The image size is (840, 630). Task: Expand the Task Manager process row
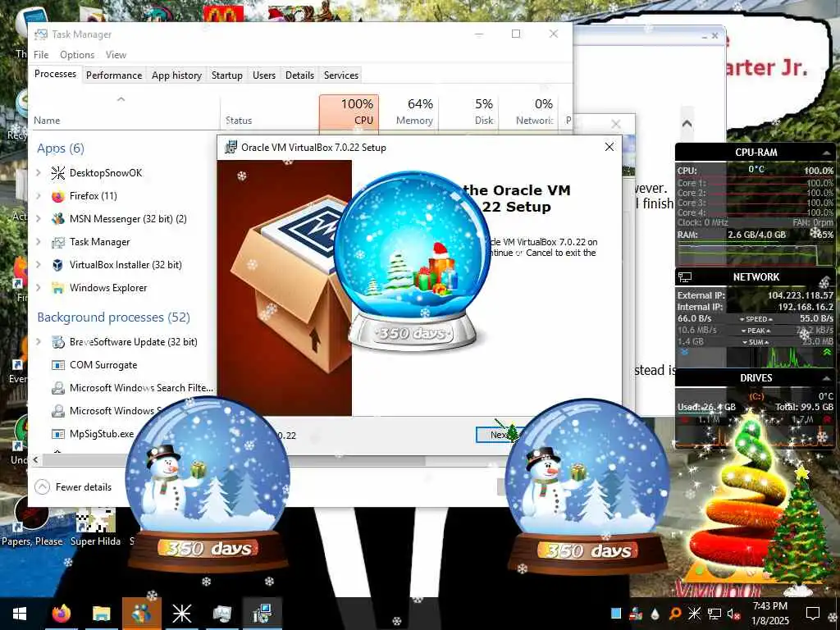pyautogui.click(x=39, y=242)
